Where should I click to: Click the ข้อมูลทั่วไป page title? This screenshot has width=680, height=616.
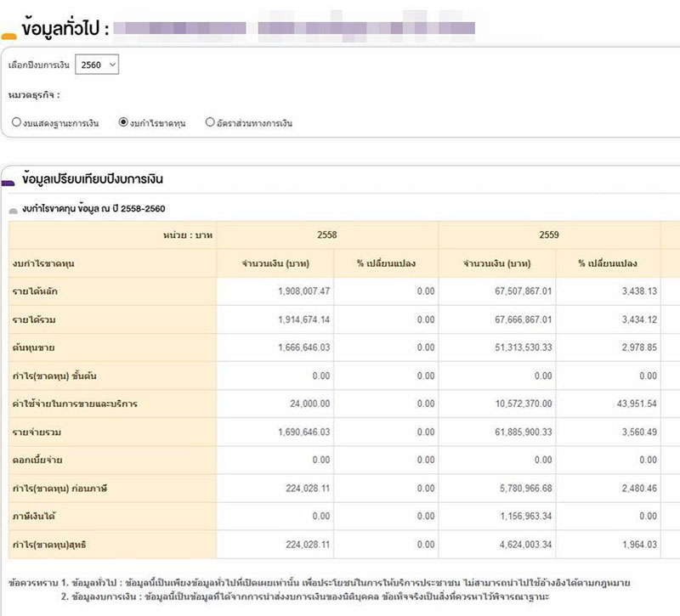pyautogui.click(x=65, y=29)
